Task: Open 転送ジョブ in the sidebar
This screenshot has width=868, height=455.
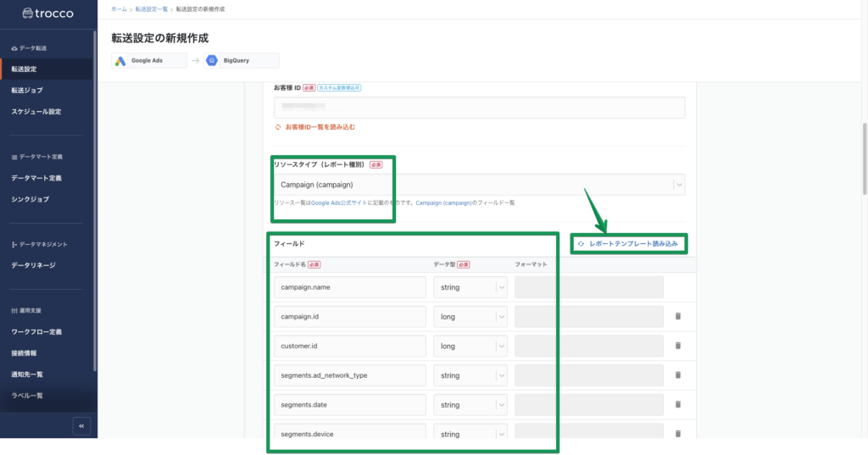Action: click(27, 90)
